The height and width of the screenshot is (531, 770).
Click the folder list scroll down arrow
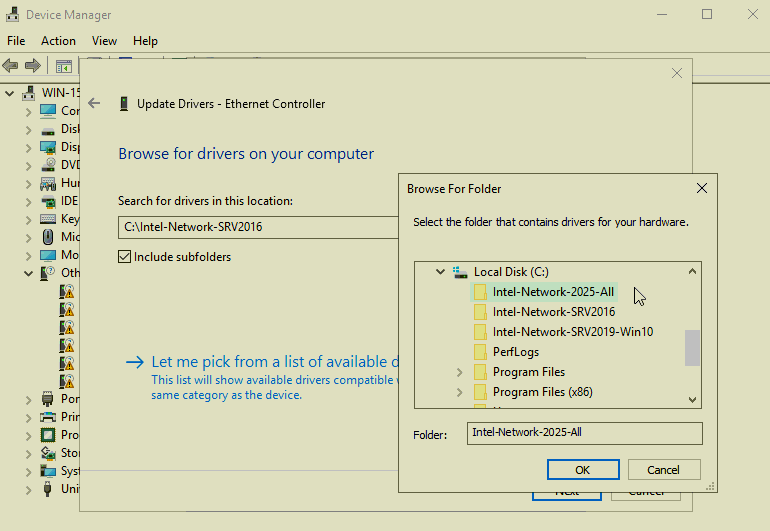(x=692, y=399)
